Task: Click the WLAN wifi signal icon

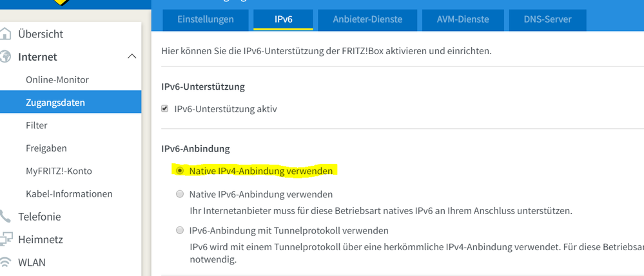Action: (5, 262)
